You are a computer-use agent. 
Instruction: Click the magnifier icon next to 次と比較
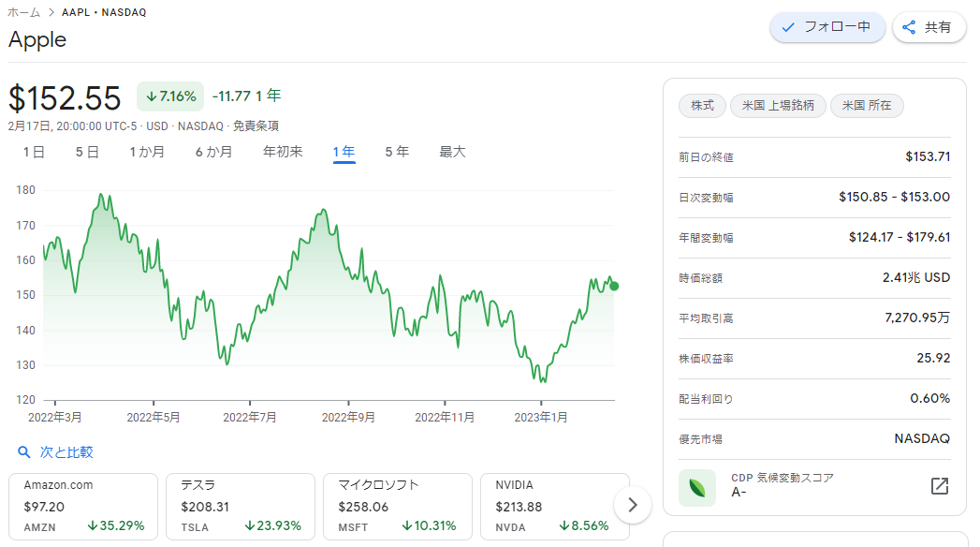pyautogui.click(x=23, y=452)
